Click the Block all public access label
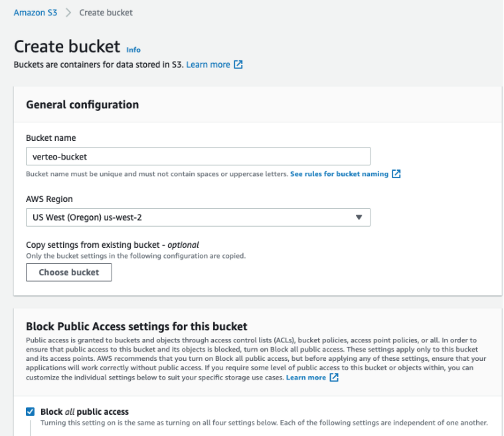504x436 pixels. click(x=84, y=411)
